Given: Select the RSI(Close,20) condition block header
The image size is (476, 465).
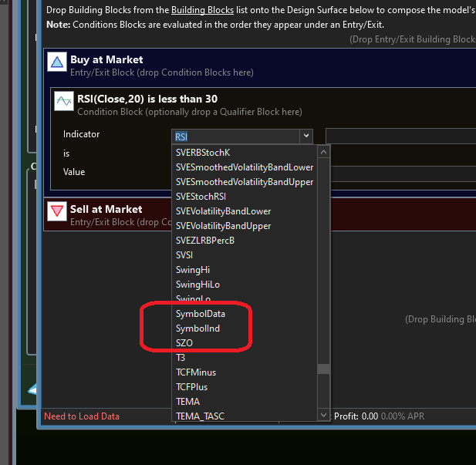Looking at the screenshot, I should pos(147,99).
